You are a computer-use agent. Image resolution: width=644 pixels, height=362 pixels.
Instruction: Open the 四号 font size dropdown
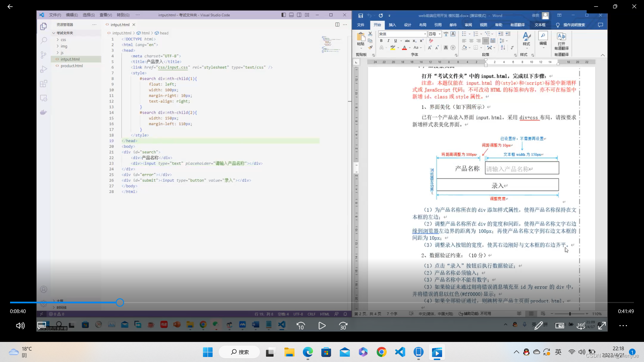tap(440, 34)
